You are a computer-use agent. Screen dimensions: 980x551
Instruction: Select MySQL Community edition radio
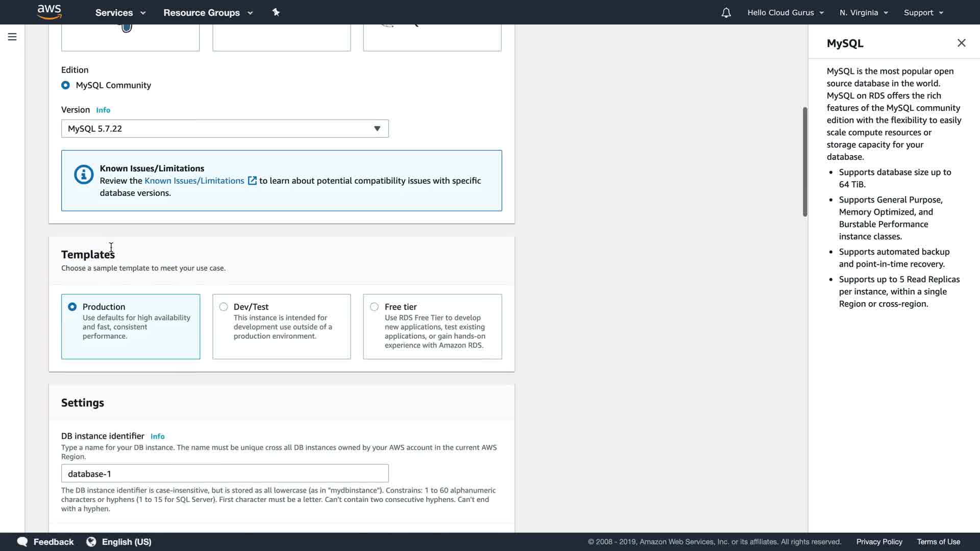click(x=65, y=85)
